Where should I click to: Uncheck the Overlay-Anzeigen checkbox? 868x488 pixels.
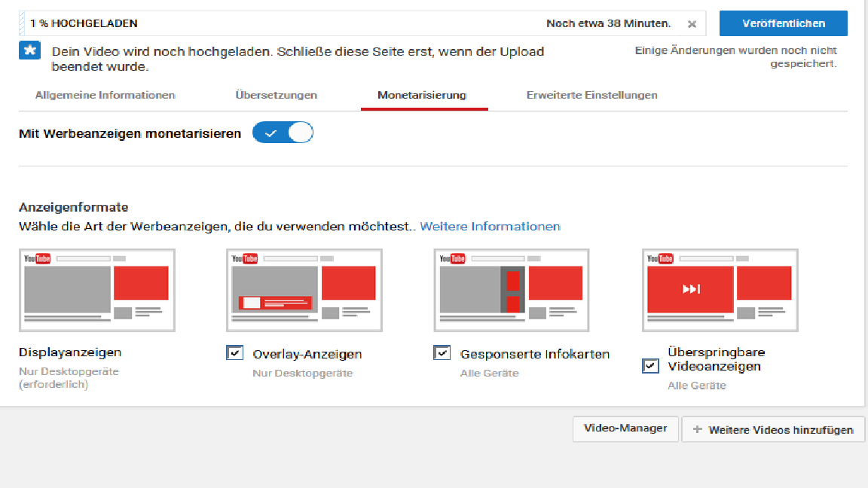234,352
